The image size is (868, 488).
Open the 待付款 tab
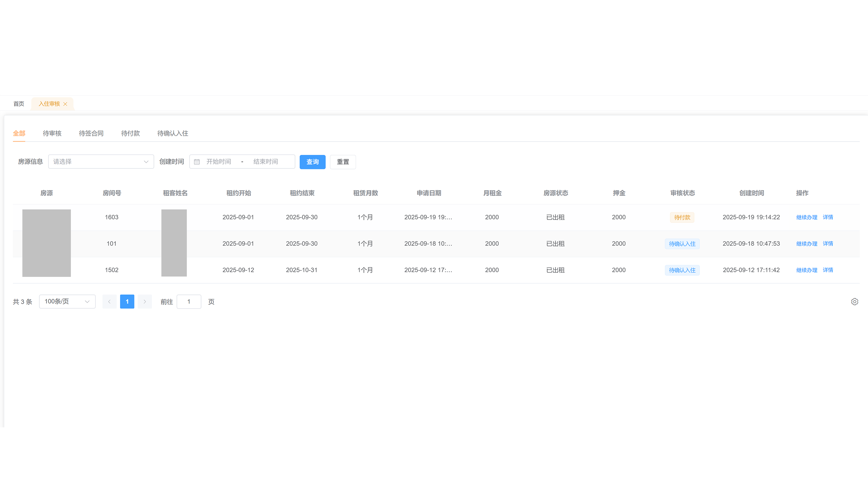tap(131, 133)
